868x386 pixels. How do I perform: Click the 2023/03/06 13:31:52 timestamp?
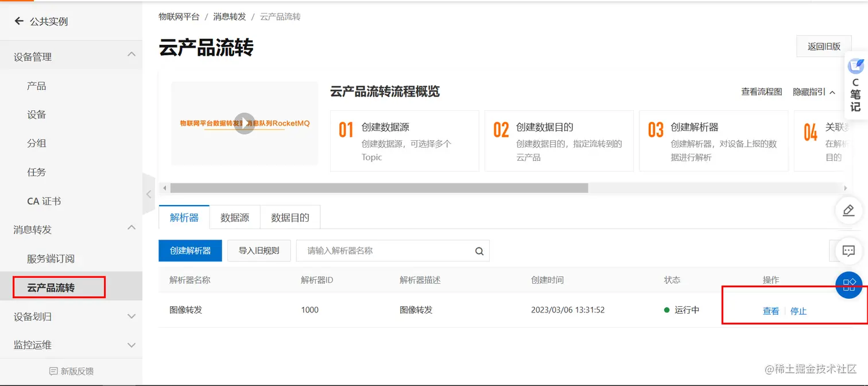[568, 310]
